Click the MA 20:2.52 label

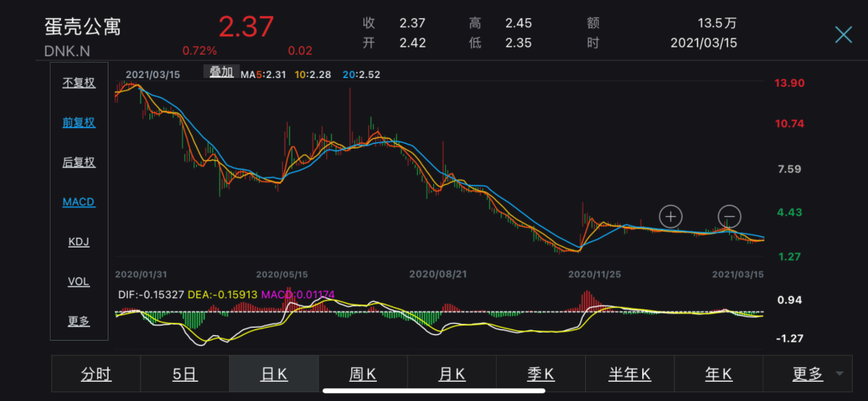tap(360, 74)
